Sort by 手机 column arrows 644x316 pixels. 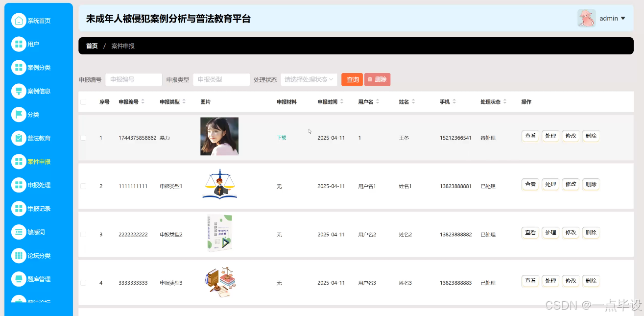pos(454,102)
